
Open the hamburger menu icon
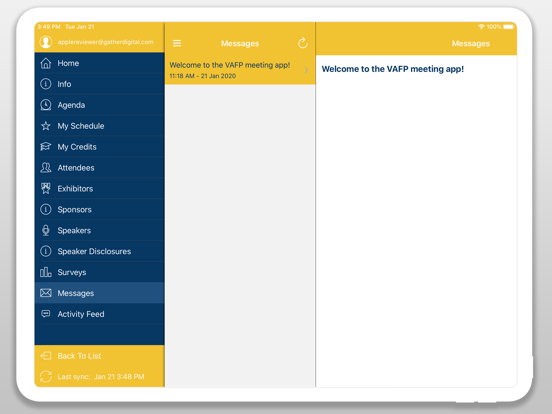(x=177, y=43)
